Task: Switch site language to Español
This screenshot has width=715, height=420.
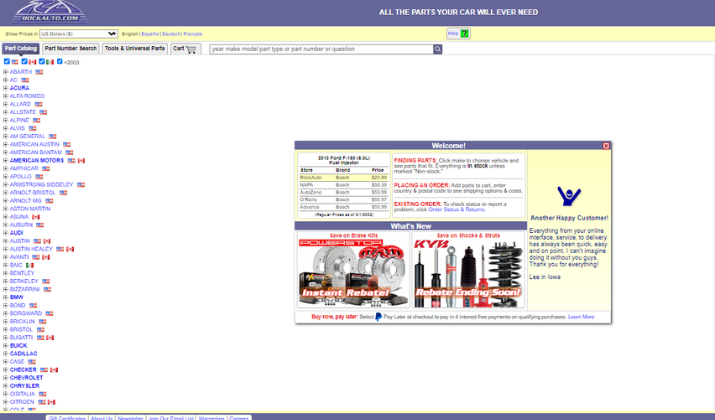Action: coord(150,34)
